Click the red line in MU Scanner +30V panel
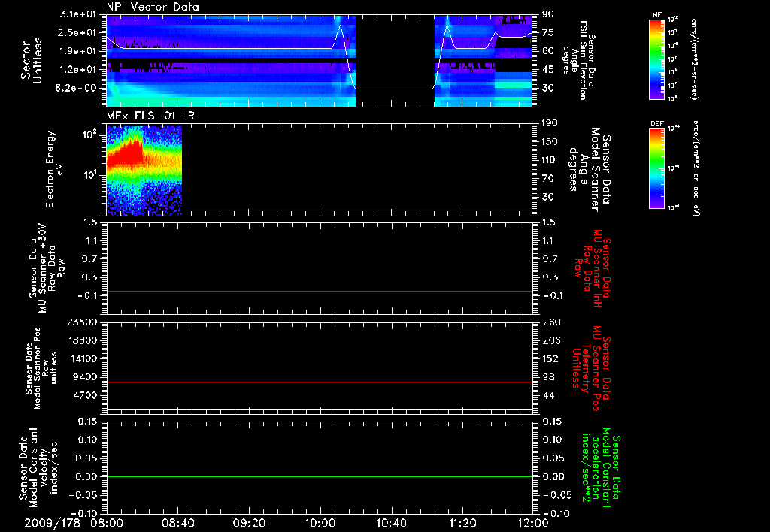Viewport: 770px width, 532px height. point(320,291)
